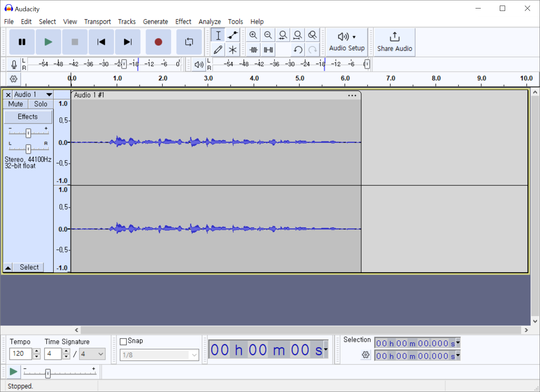Open the Audio Setup menu
The height and width of the screenshot is (392, 540).
347,42
